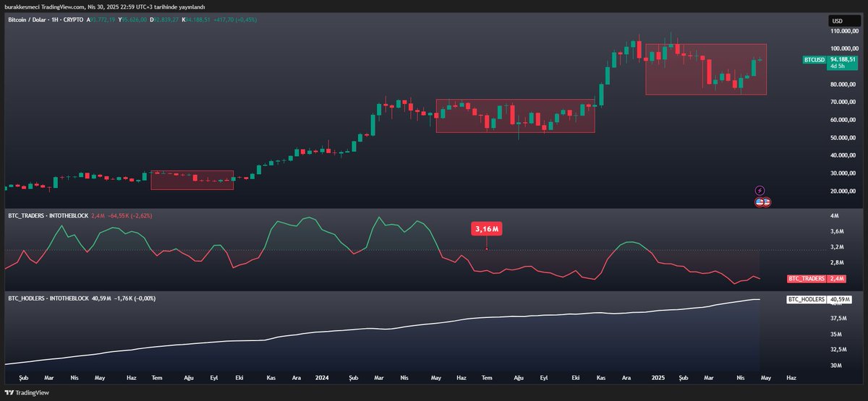Click the 40,59M hodlers value tag
Screen dimensions: 868x401
pyautogui.click(x=839, y=298)
